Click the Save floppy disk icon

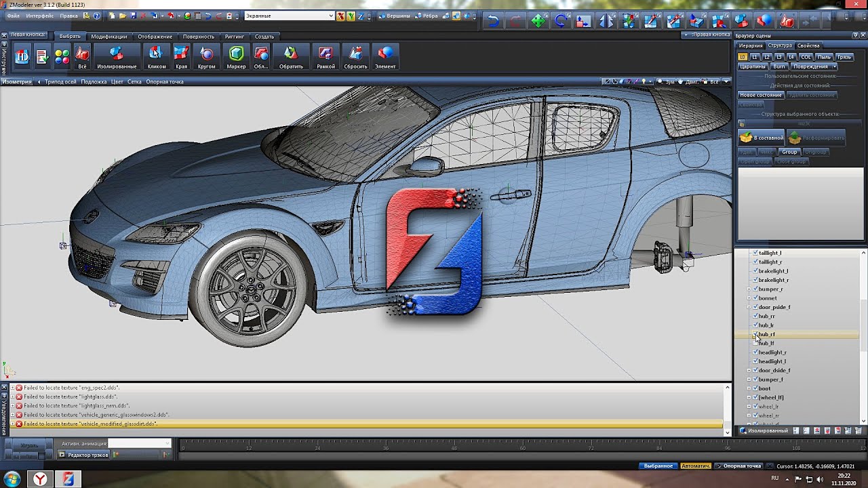133,16
